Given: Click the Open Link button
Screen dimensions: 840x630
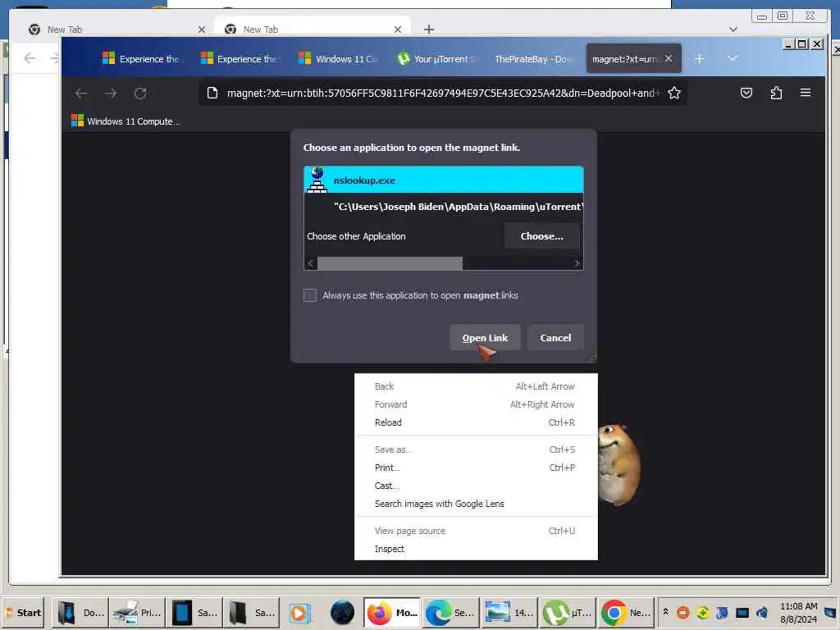Looking at the screenshot, I should (x=485, y=337).
